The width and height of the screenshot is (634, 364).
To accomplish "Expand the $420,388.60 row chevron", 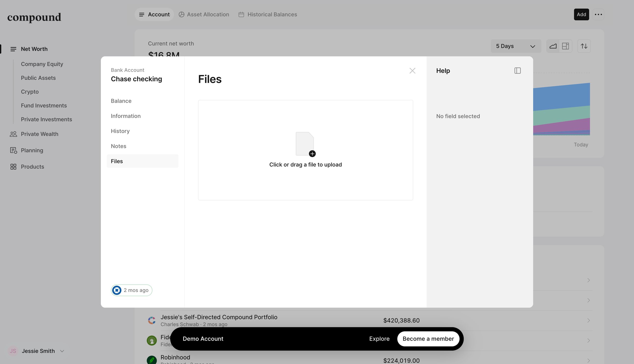I will pos(589,320).
